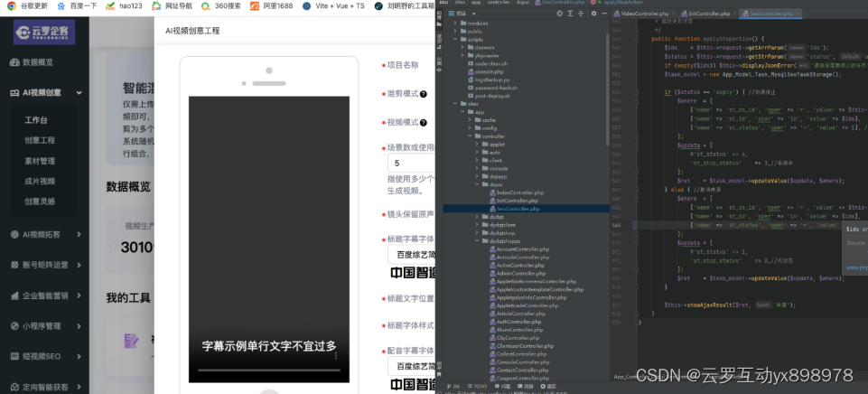Open 创意工程 in the sidebar submenu
Image resolution: width=868 pixels, height=394 pixels.
click(x=40, y=140)
